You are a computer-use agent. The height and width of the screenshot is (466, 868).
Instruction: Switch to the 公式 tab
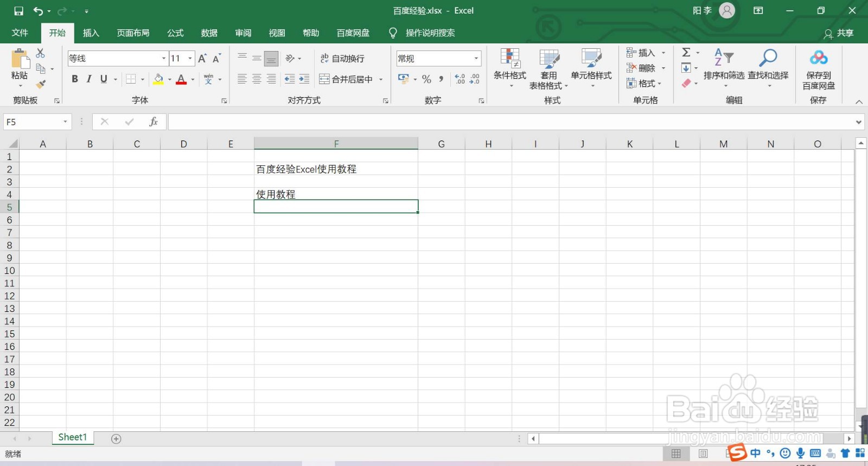pos(175,33)
